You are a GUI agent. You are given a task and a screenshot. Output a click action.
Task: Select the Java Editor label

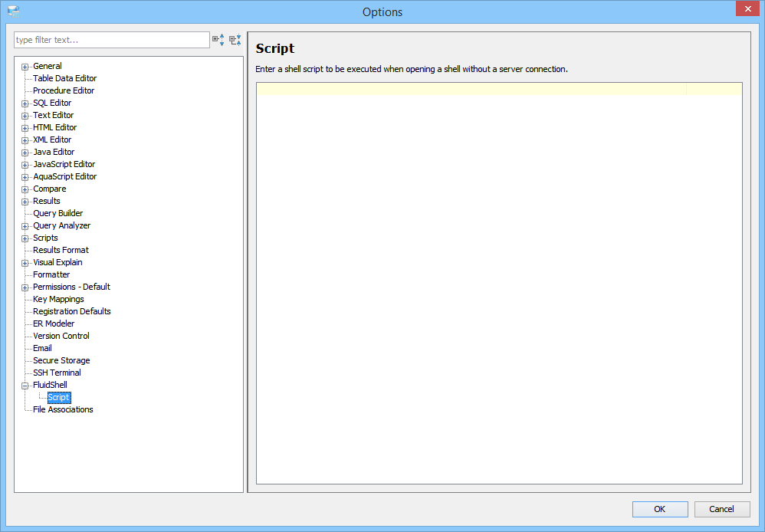coord(54,152)
